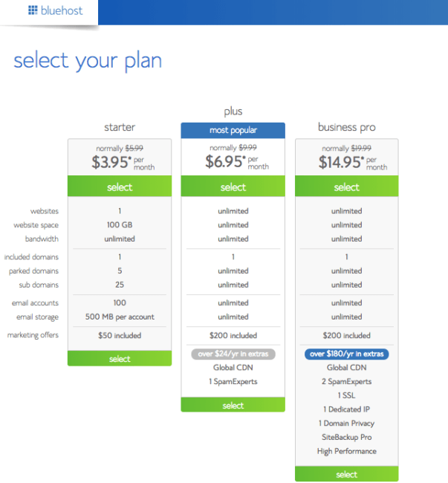Click the 'over $24/yr in extras' badge
Viewport: 448px width, 483px height.
233,354
